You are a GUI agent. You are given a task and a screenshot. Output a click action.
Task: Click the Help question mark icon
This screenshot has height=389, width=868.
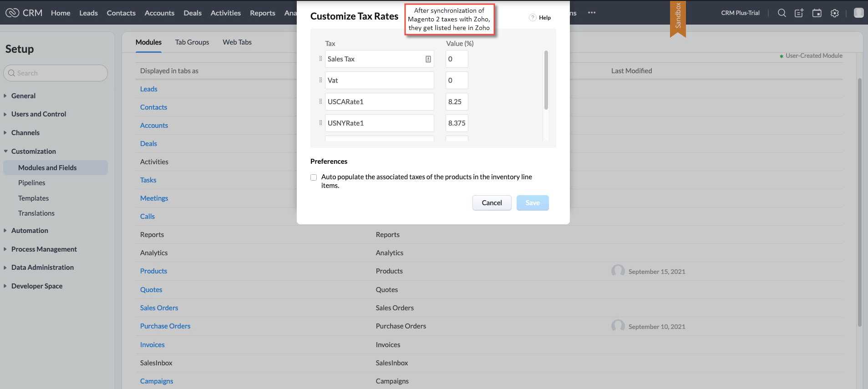[533, 17]
